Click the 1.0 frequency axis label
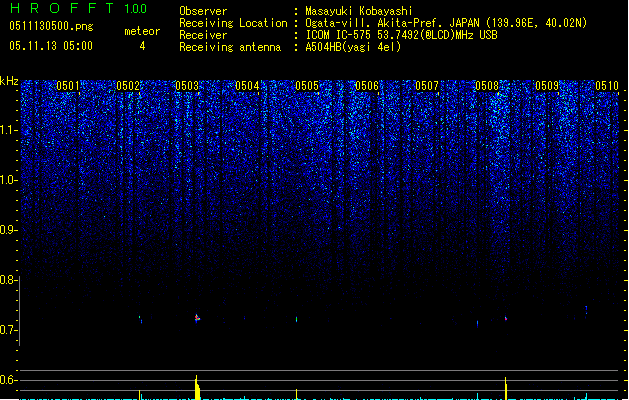The width and height of the screenshot is (629, 400). (x=8, y=180)
